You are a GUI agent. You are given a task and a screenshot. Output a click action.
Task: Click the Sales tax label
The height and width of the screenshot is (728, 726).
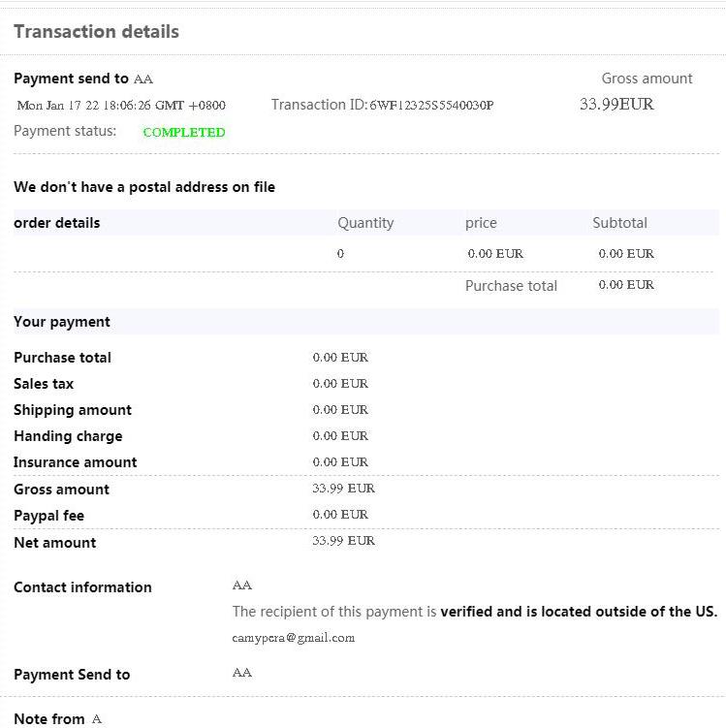coord(44,384)
